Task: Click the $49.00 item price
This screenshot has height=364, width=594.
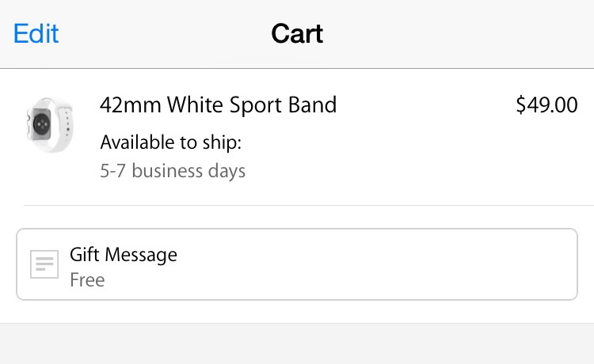Action: pyautogui.click(x=546, y=104)
